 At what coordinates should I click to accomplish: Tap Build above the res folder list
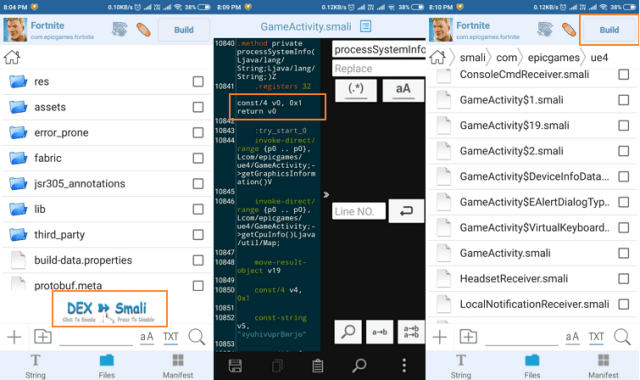184,30
